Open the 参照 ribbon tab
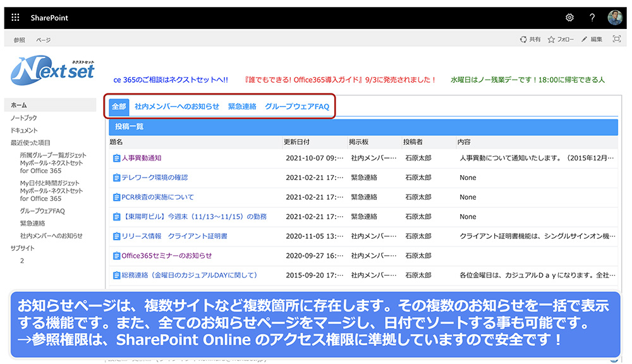Viewport: 632px width, 364px height. (19, 40)
